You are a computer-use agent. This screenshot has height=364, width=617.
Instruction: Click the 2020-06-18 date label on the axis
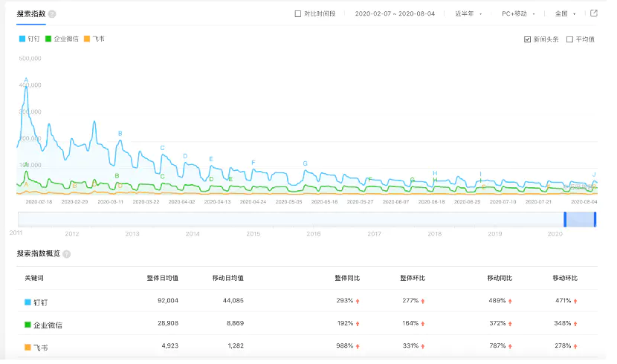pyautogui.click(x=431, y=201)
